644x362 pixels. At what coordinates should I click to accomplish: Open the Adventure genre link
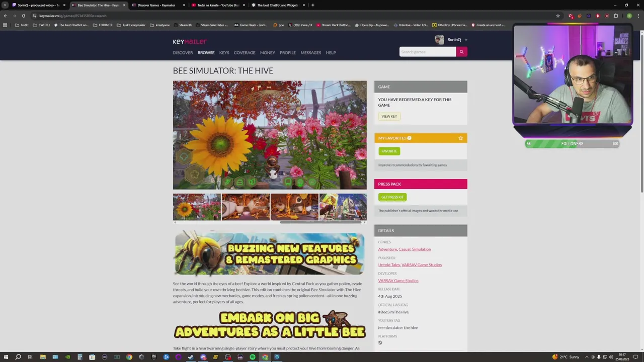point(387,249)
